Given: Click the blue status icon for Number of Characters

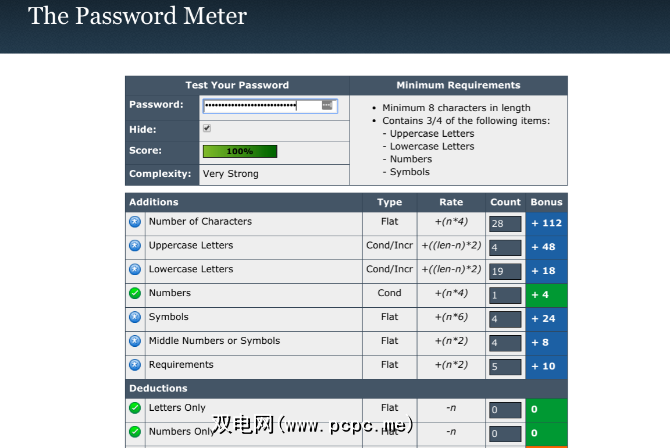Looking at the screenshot, I should click(135, 222).
